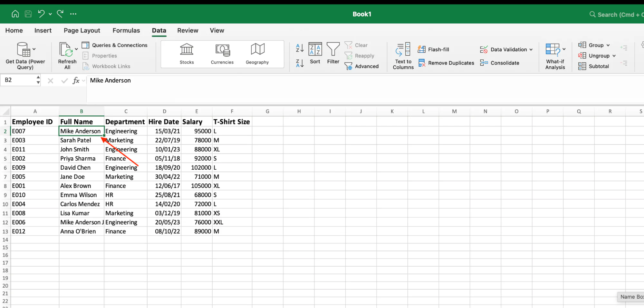Choose the Currencies data type
The width and height of the screenshot is (644, 308).
[x=222, y=54]
